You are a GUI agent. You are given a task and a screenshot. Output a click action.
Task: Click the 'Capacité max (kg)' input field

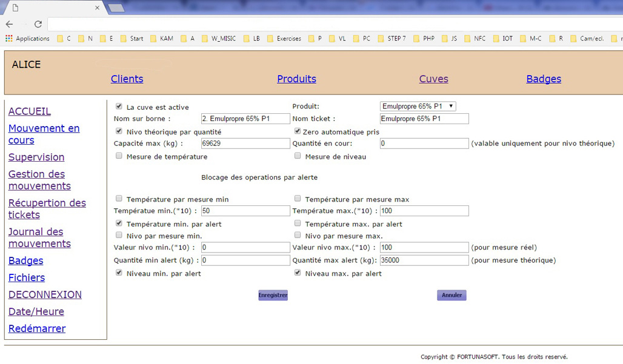click(245, 144)
